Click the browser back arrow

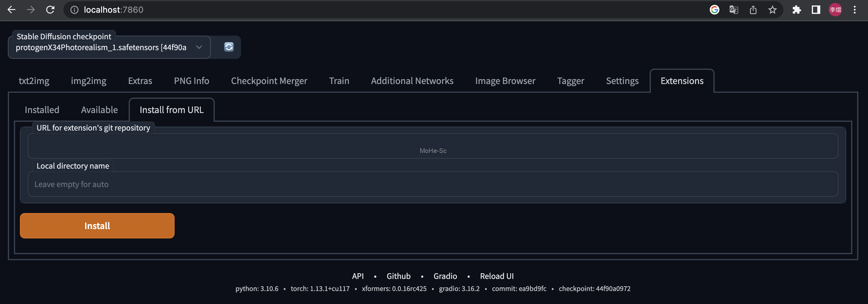pyautogui.click(x=11, y=10)
